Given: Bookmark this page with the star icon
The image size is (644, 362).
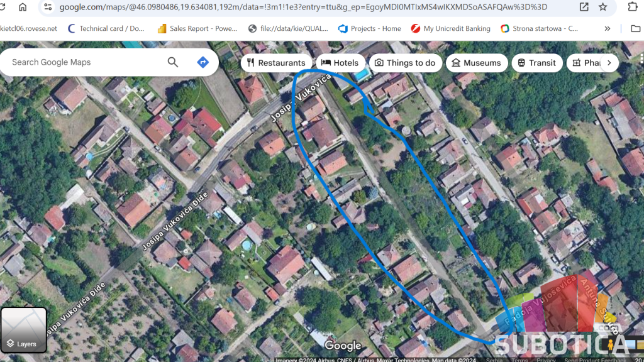Looking at the screenshot, I should (x=602, y=7).
